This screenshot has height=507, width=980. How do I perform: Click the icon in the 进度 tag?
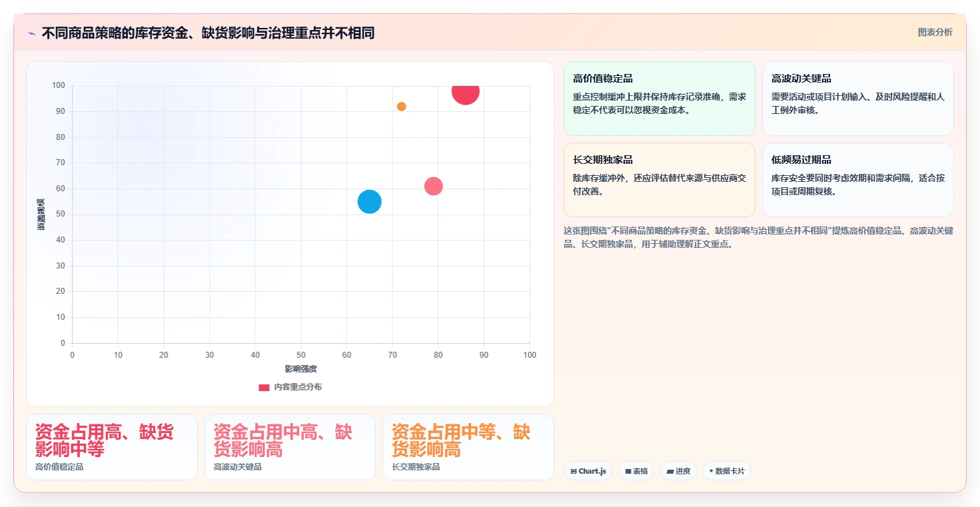pyautogui.click(x=670, y=471)
